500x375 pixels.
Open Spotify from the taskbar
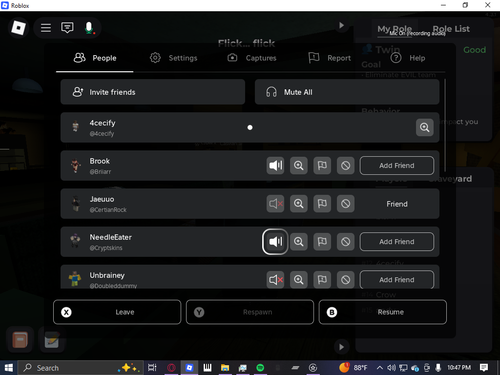pos(260,368)
